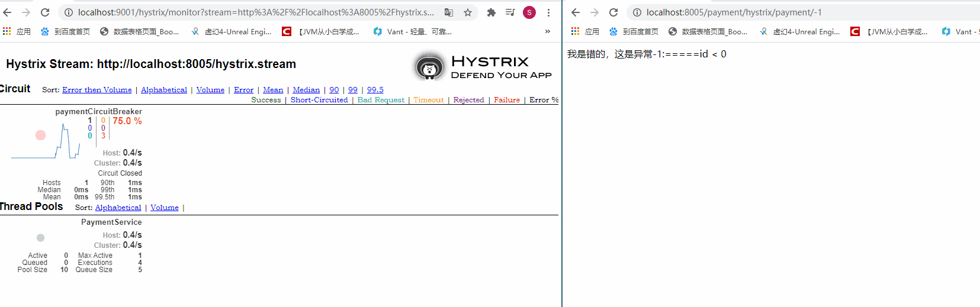Open 到百度首页 bookmark in right browser

click(634, 31)
